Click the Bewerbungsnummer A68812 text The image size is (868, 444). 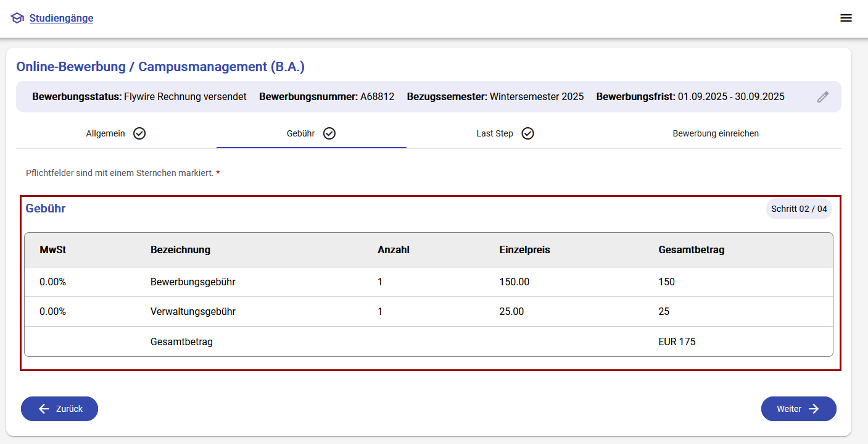click(x=326, y=97)
